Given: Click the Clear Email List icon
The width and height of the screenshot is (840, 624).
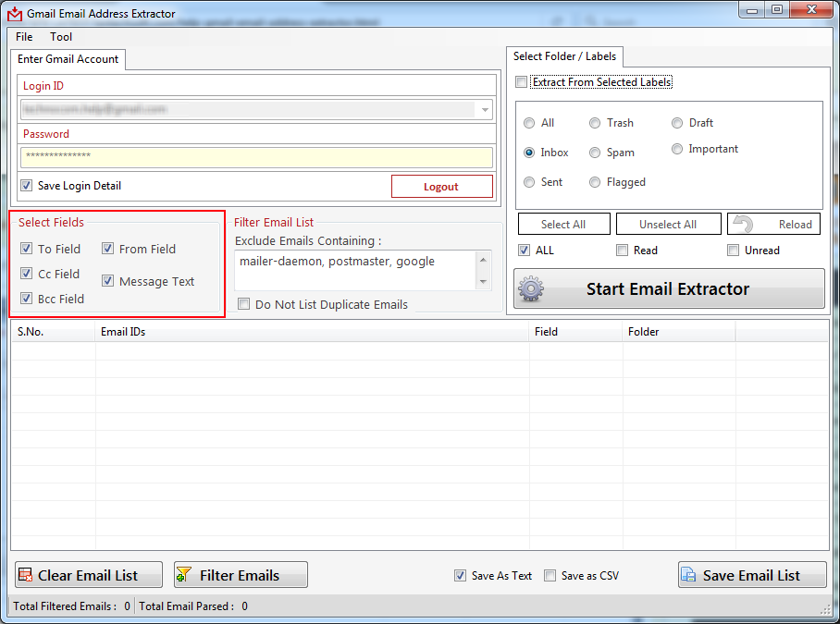Looking at the screenshot, I should (25, 575).
